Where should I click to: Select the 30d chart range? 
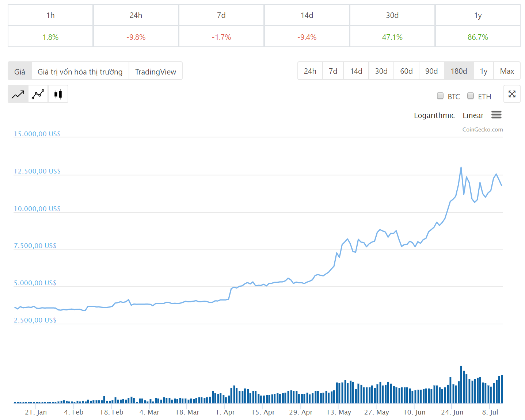point(381,71)
